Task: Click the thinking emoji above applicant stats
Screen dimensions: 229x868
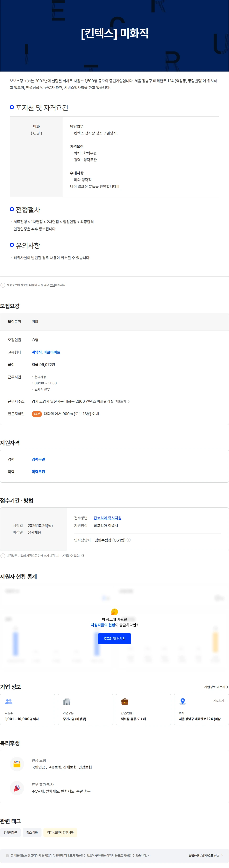Action: pos(114,612)
